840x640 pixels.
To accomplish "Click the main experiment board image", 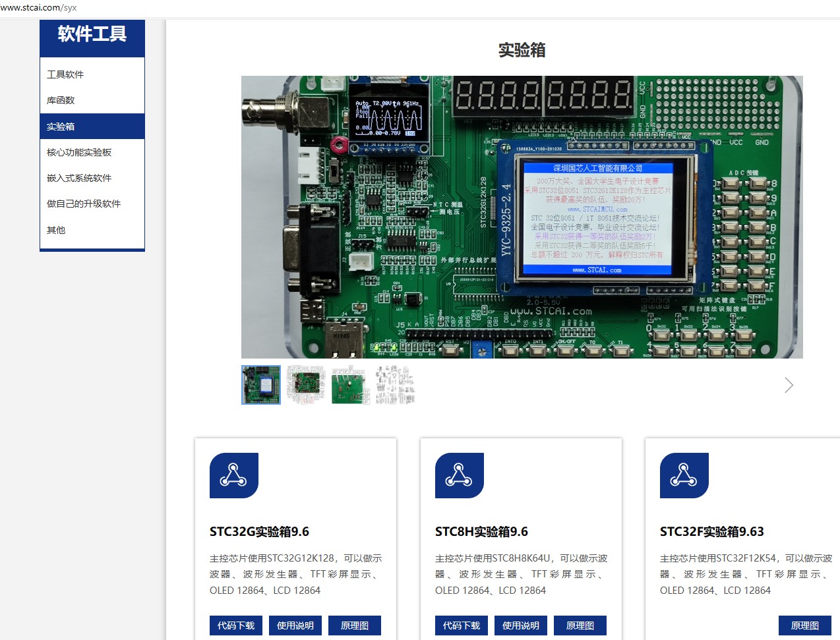I will coord(522,218).
